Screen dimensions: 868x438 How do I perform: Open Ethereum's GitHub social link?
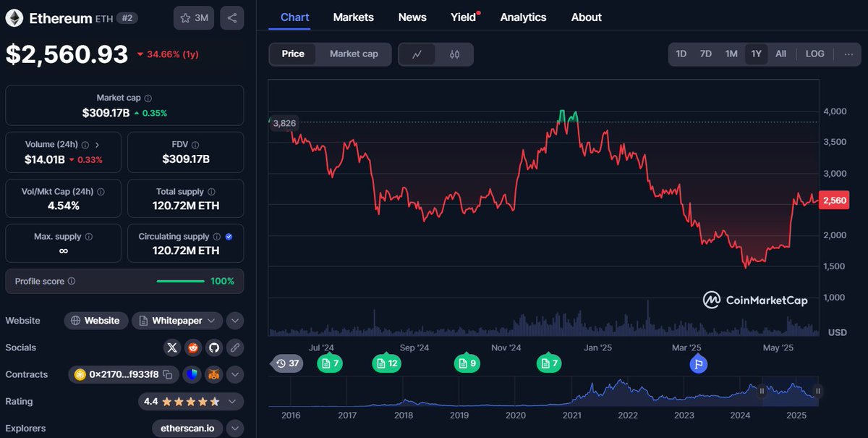[x=214, y=348]
